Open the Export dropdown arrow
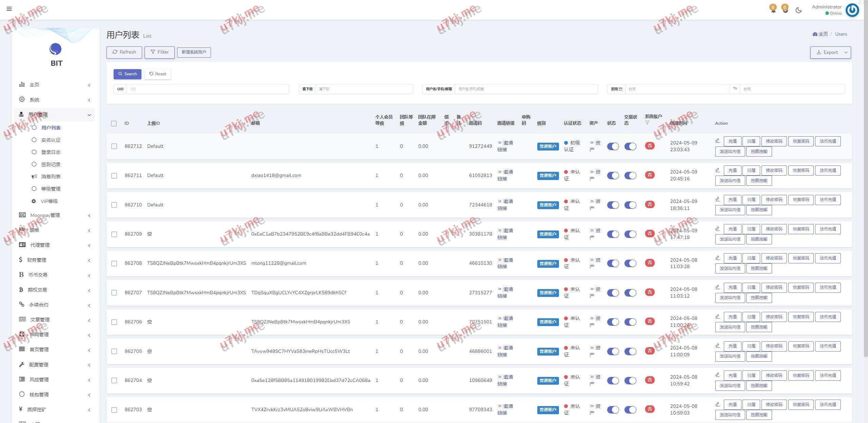Viewport: 868px width, 423px height. pyautogui.click(x=846, y=52)
